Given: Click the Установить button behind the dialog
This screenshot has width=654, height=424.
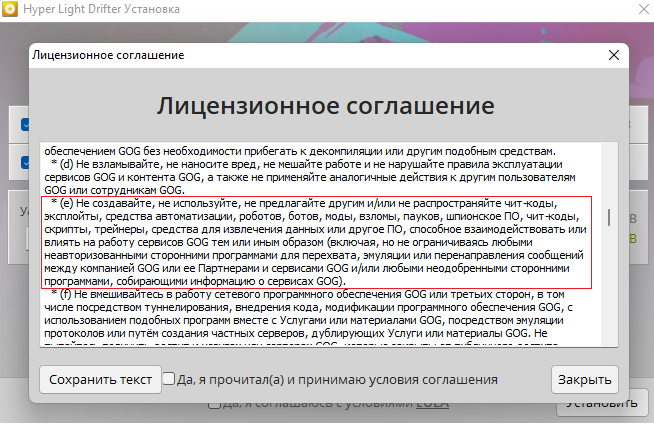Looking at the screenshot, I should tap(596, 403).
